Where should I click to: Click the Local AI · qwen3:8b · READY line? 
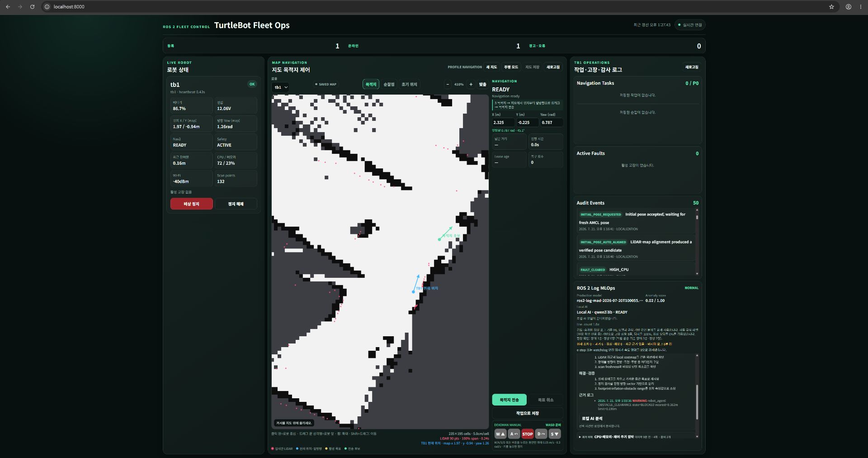pyautogui.click(x=602, y=312)
